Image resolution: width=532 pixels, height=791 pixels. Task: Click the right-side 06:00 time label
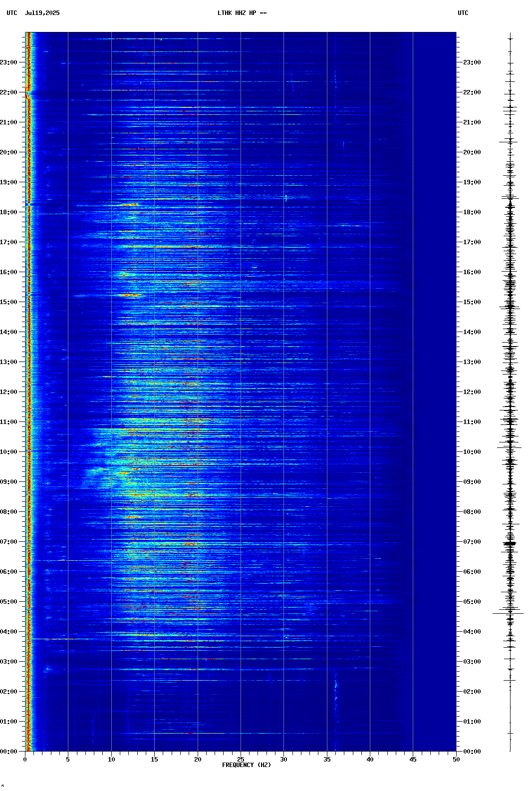point(472,572)
